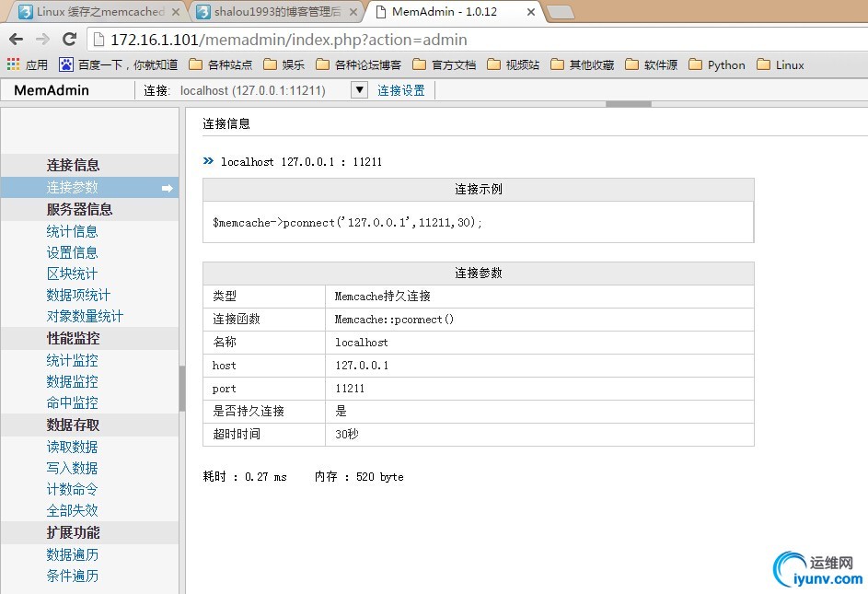Select the $memcache->pconnect example code
This screenshot has height=594, width=868.
[347, 222]
